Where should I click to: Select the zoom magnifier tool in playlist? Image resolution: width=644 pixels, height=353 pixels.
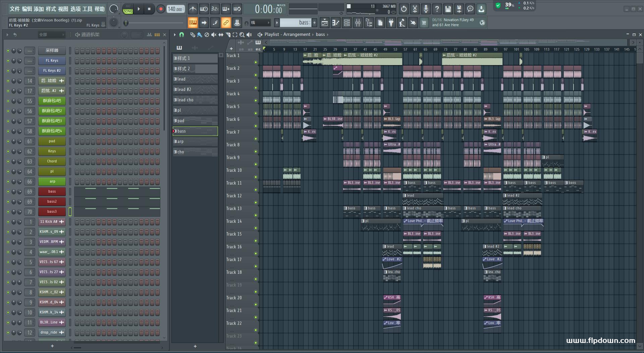pos(242,35)
